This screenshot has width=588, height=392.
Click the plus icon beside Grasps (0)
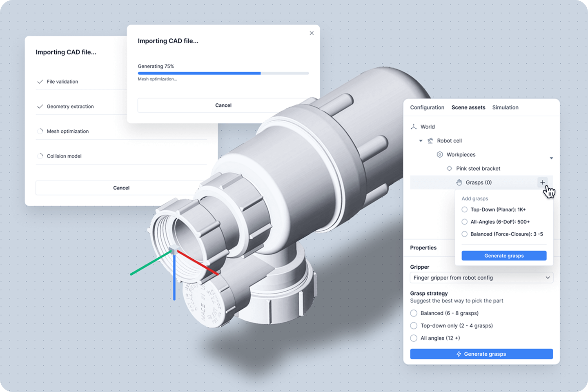click(x=542, y=183)
